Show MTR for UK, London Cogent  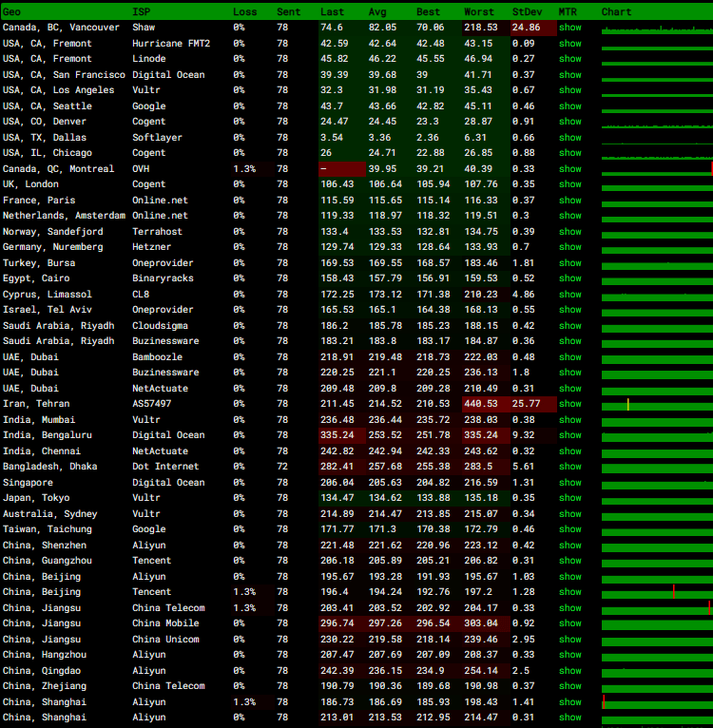click(x=570, y=184)
